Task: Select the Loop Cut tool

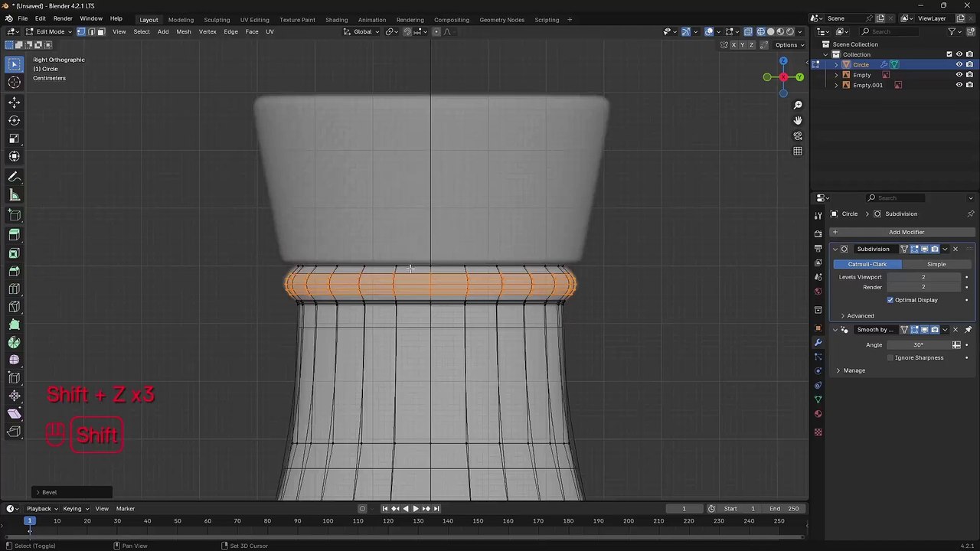Action: point(14,289)
